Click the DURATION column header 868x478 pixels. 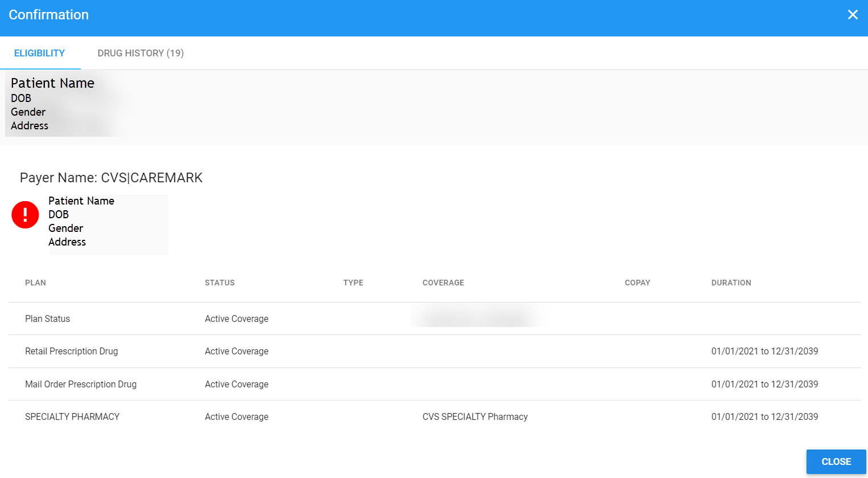click(731, 283)
